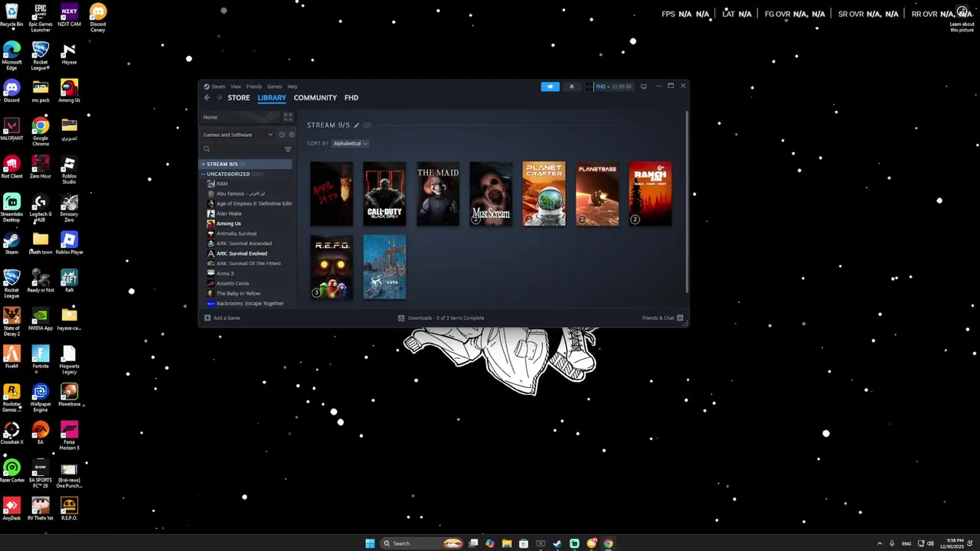Open Steam from the taskbar
The width and height of the screenshot is (980, 551).
[x=557, y=543]
